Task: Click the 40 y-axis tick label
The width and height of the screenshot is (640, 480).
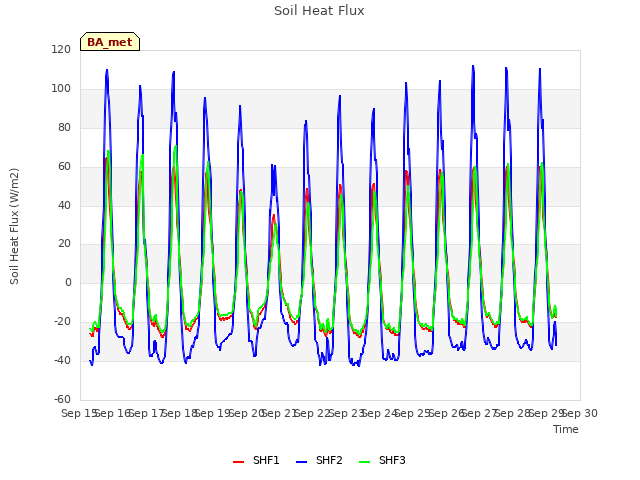Action: pos(64,205)
